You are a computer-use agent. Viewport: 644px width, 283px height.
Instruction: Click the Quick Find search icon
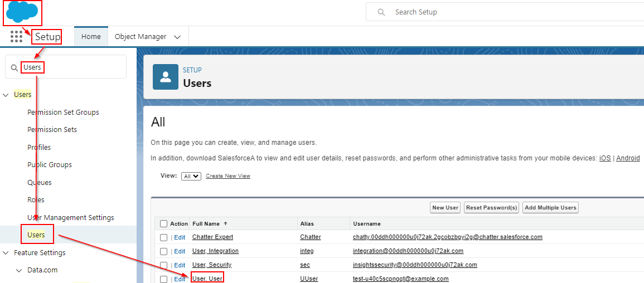[14, 67]
